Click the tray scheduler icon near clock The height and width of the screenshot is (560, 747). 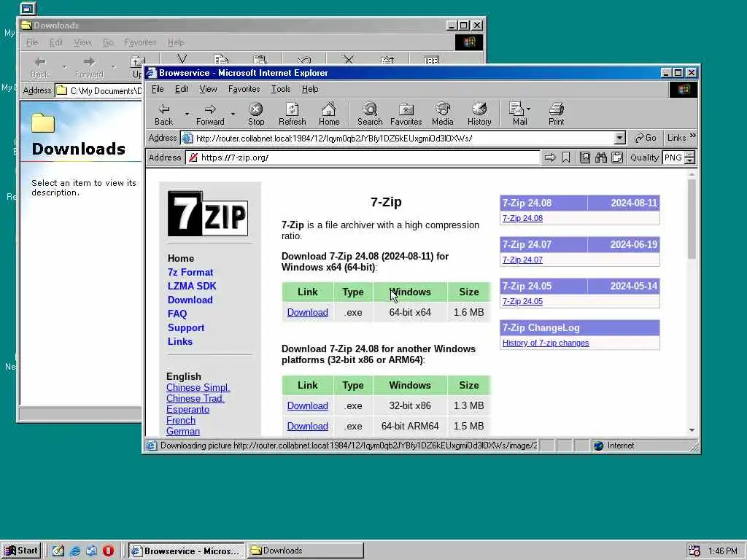coord(694,551)
